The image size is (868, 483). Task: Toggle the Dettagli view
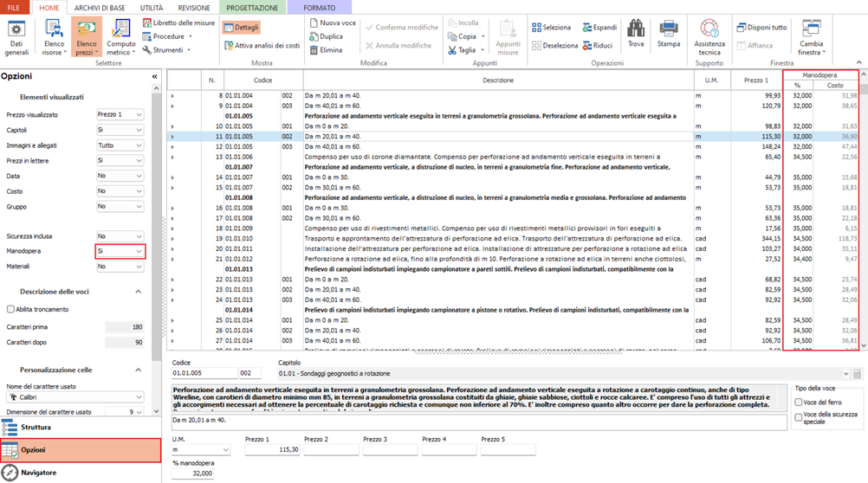coord(242,27)
